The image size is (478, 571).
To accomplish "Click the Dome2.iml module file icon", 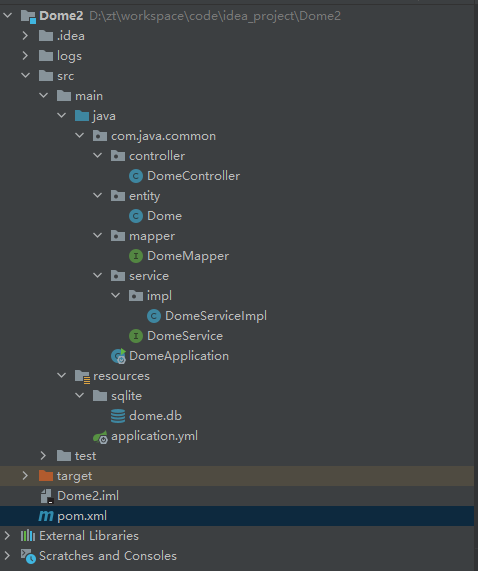I will coord(47,496).
